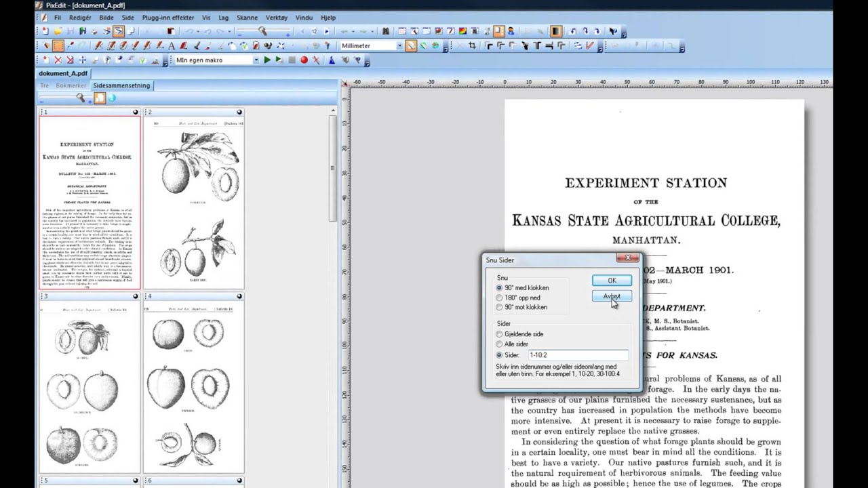Toggle the round marker on page 2 thumbnail header
868x488 pixels.
239,112
